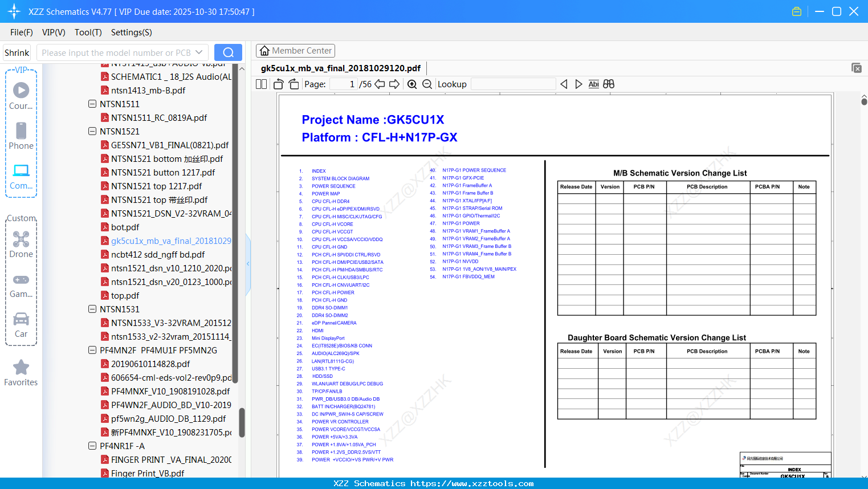Toggle the Abi whole-word match option
868x489 pixels.
(x=594, y=84)
